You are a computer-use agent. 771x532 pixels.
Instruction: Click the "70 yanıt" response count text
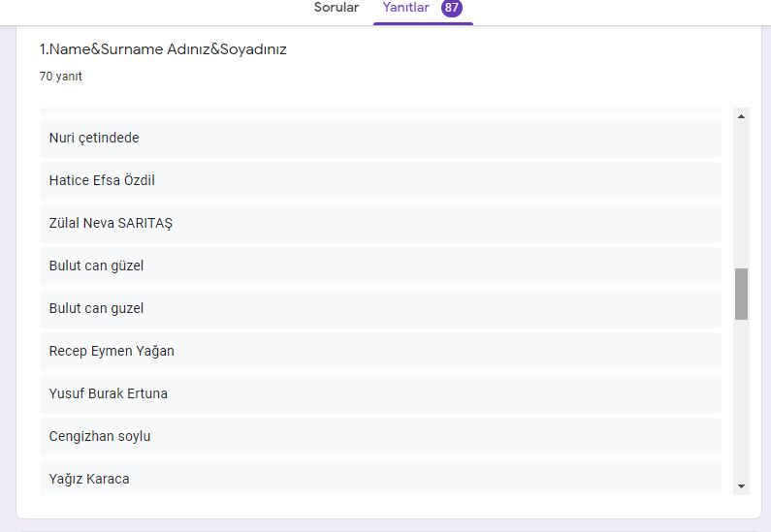60,77
